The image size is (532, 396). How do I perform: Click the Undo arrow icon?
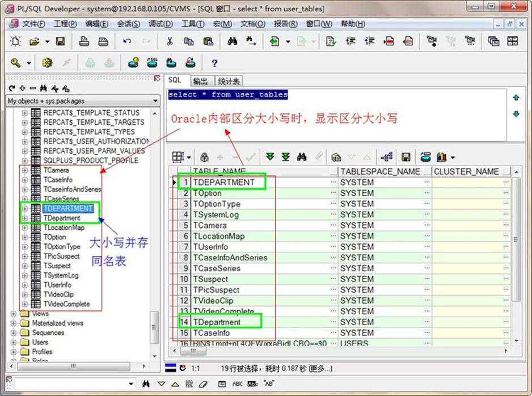pos(127,41)
